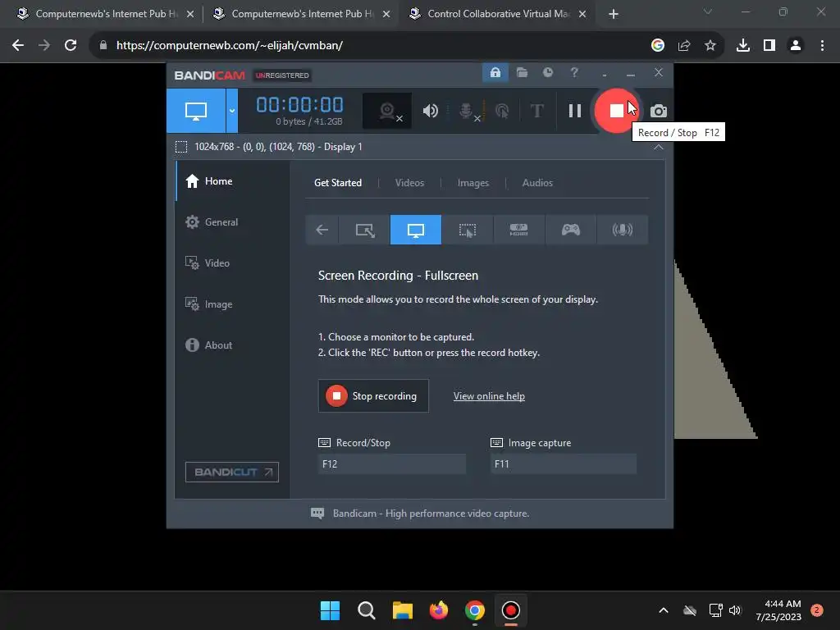Bookmark the page with star icon

tap(710, 45)
